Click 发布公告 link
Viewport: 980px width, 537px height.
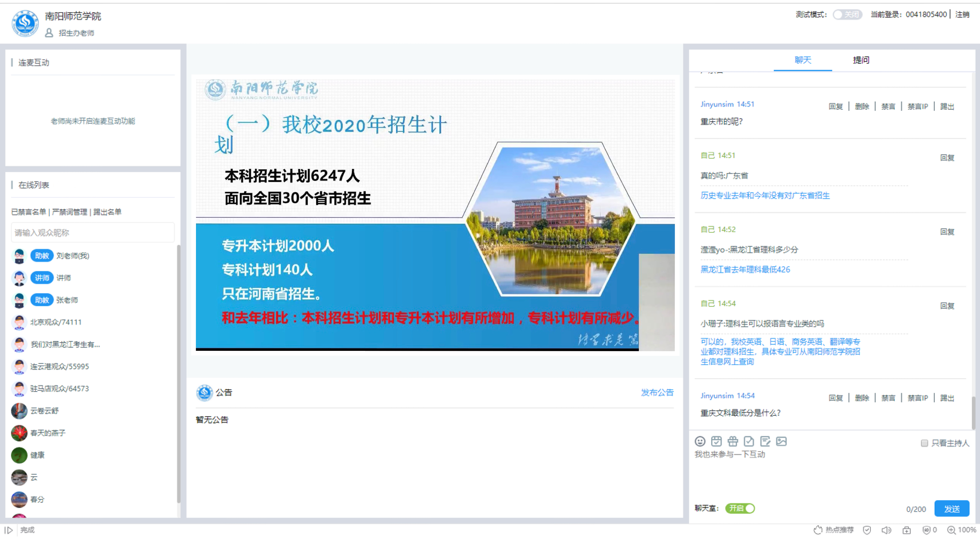(x=657, y=392)
